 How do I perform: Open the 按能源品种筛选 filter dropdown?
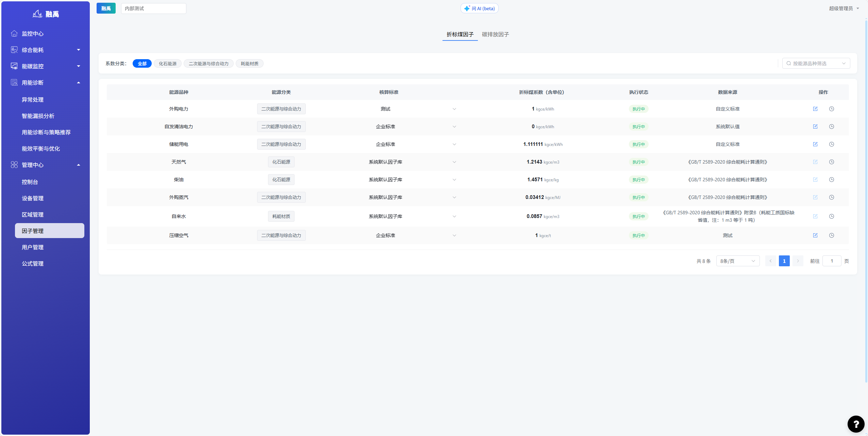816,63
